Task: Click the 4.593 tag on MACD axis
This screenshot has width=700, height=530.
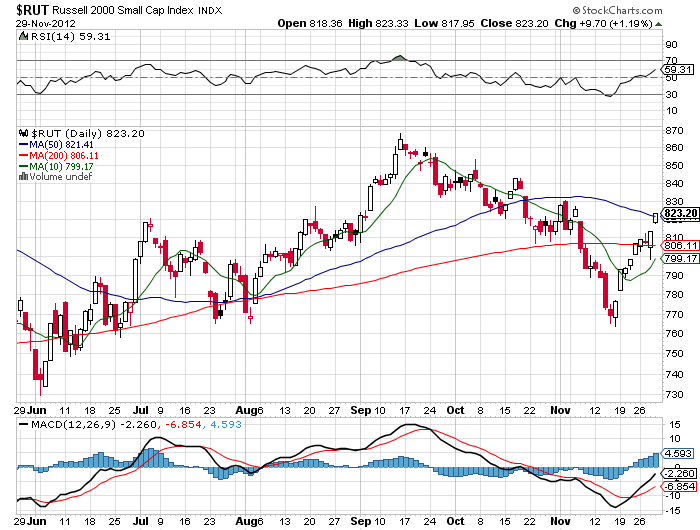Action: coord(679,454)
